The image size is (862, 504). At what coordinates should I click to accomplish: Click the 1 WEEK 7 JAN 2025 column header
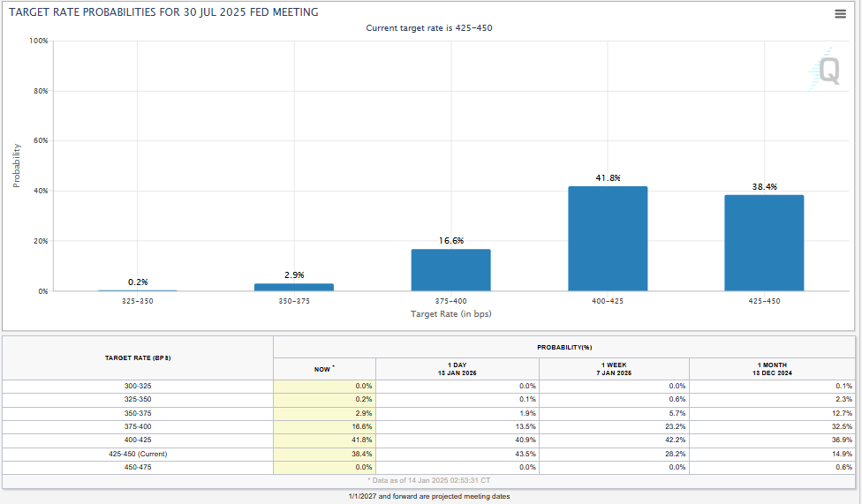pyautogui.click(x=614, y=369)
